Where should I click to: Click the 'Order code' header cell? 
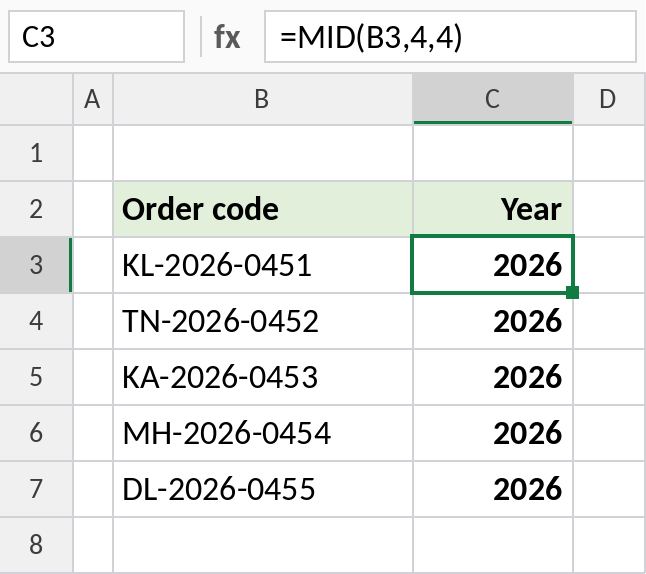(263, 209)
